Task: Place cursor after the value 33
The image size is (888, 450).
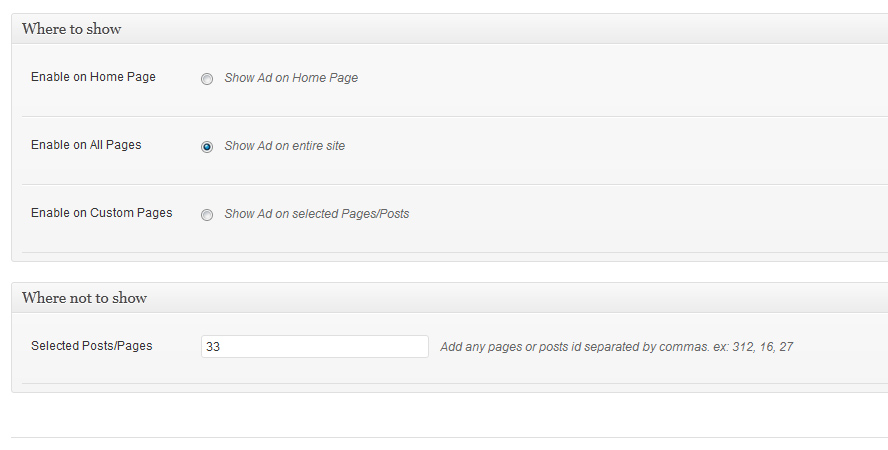Action: coord(221,347)
